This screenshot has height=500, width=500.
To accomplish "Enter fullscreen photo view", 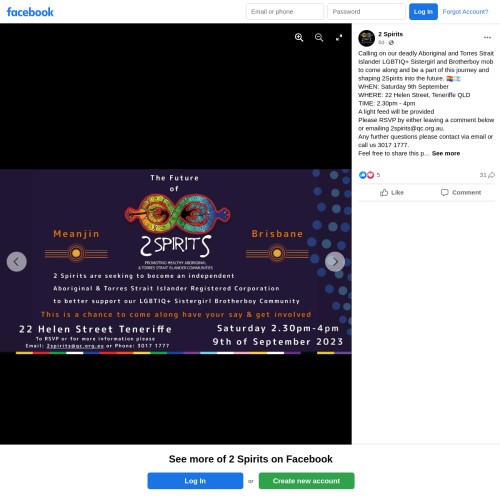I will click(339, 38).
